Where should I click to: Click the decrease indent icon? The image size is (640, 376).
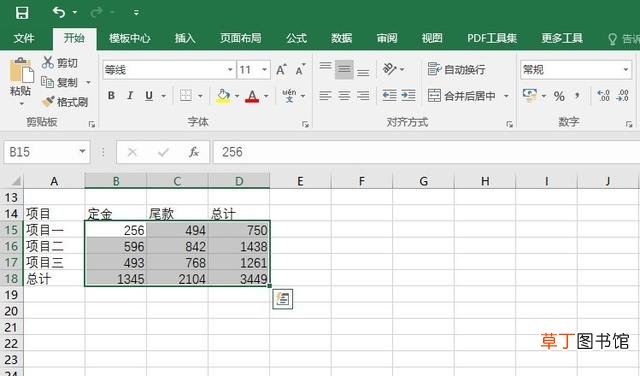389,96
